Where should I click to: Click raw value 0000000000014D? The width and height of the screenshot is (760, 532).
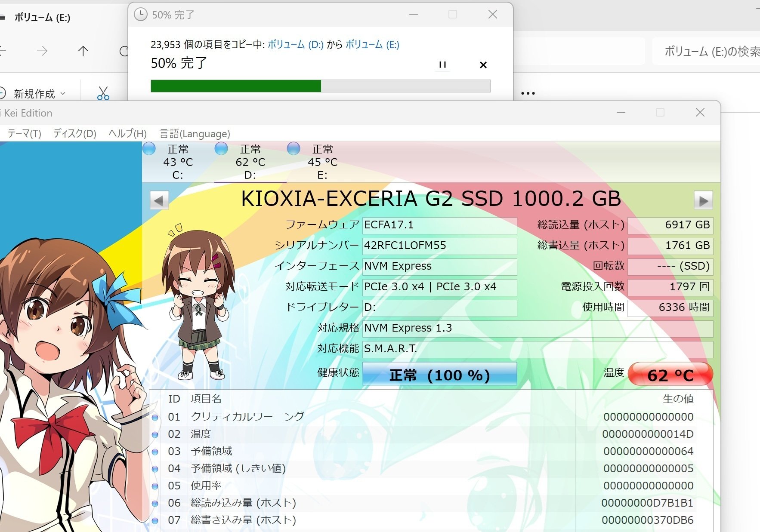pyautogui.click(x=648, y=434)
